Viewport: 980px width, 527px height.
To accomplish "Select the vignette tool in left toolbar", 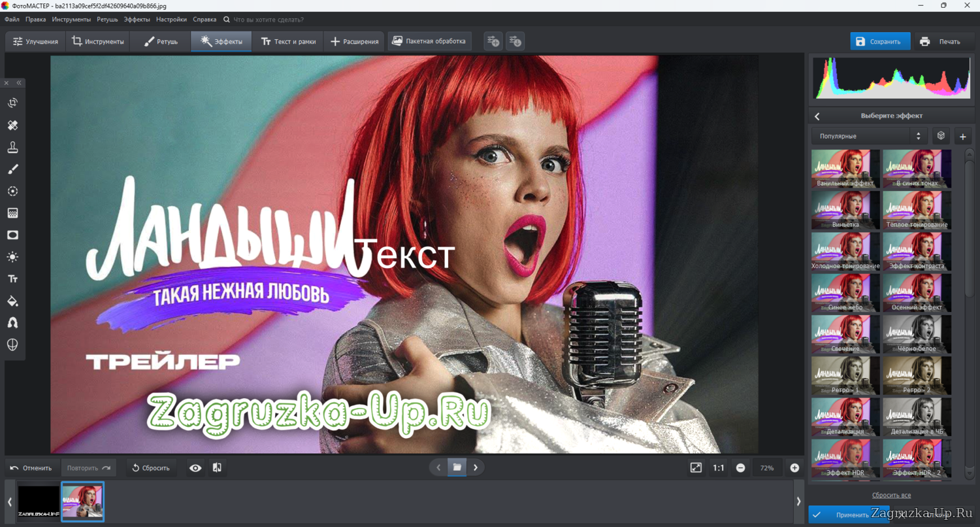I will [x=12, y=235].
